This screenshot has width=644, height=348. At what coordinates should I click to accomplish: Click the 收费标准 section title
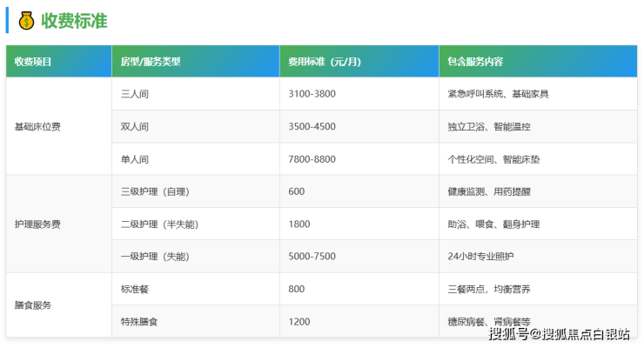click(x=74, y=20)
